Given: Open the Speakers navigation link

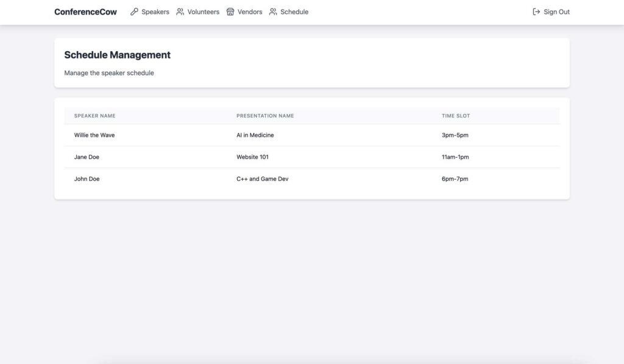Looking at the screenshot, I should (155, 12).
